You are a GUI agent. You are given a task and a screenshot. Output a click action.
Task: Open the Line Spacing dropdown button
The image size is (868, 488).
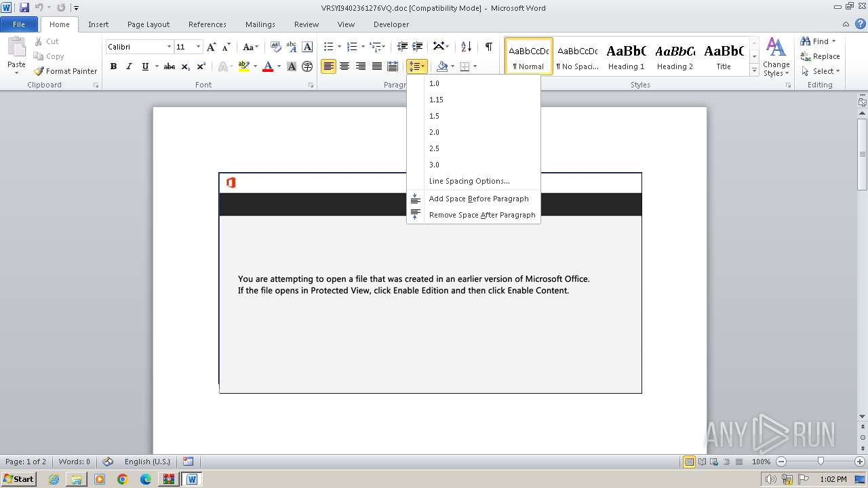pos(416,66)
